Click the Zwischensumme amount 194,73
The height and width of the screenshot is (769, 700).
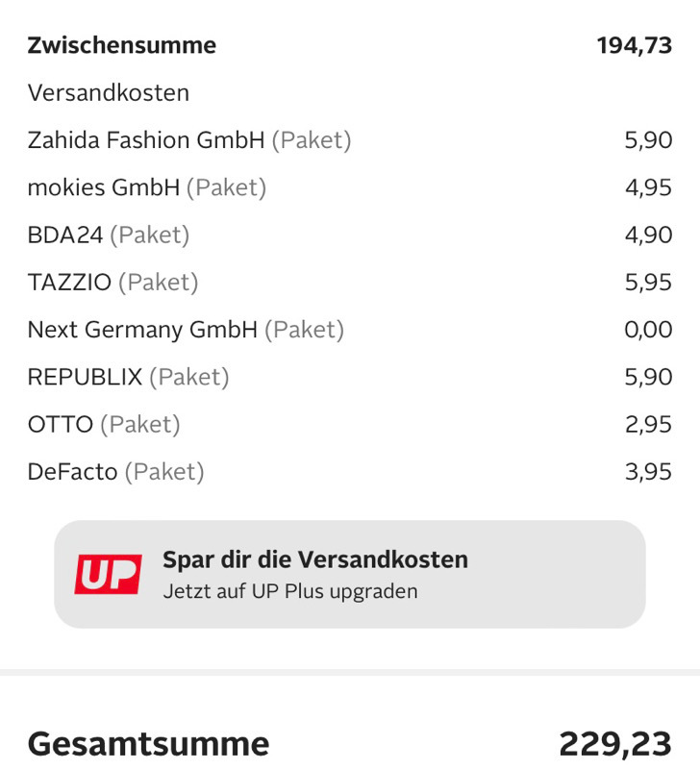(x=635, y=45)
